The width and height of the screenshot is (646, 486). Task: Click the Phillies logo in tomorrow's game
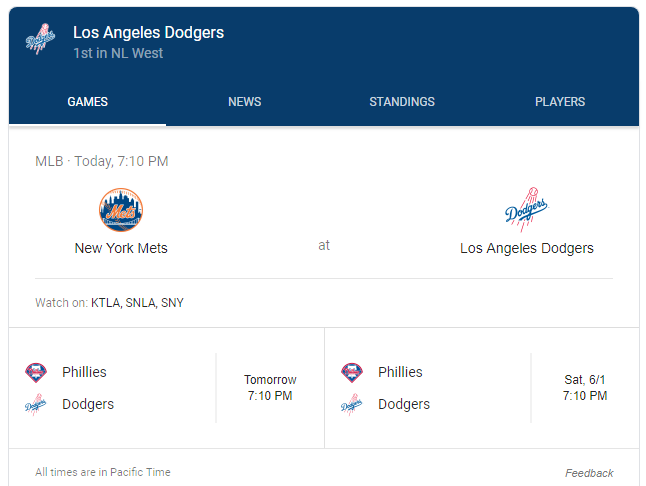click(36, 373)
